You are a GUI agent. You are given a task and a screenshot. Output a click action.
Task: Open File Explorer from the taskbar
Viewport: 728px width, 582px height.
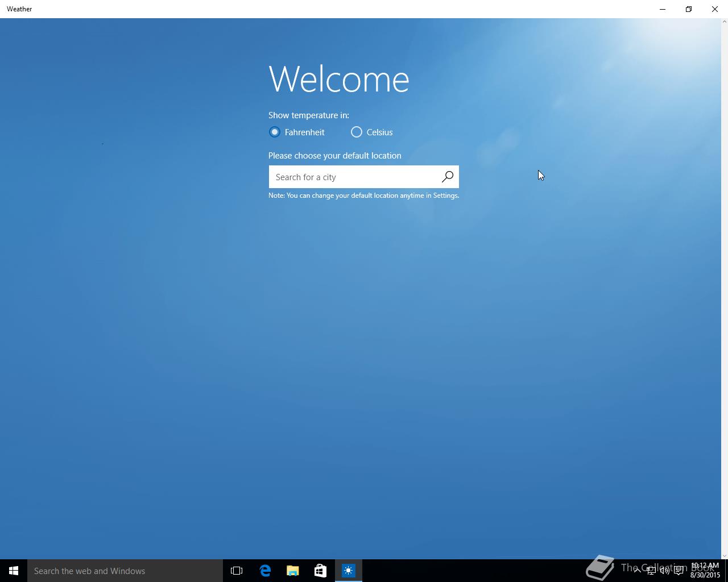[293, 571]
